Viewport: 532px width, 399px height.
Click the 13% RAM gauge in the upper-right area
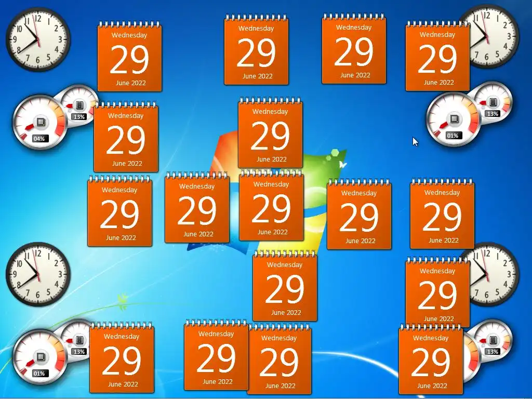494,101
